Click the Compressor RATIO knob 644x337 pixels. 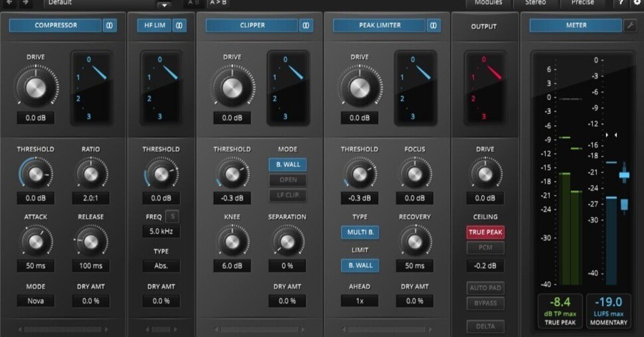click(x=91, y=175)
